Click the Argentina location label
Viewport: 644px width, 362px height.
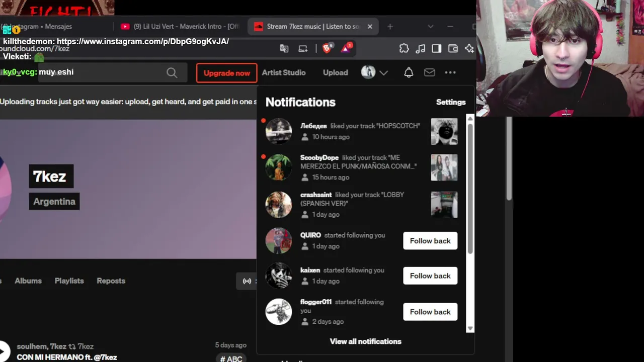coord(54,202)
